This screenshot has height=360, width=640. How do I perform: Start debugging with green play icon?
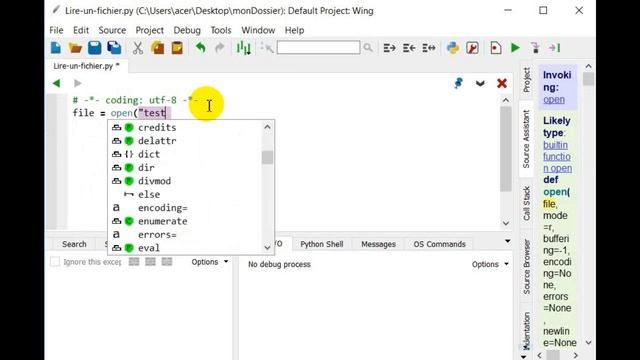[515, 48]
